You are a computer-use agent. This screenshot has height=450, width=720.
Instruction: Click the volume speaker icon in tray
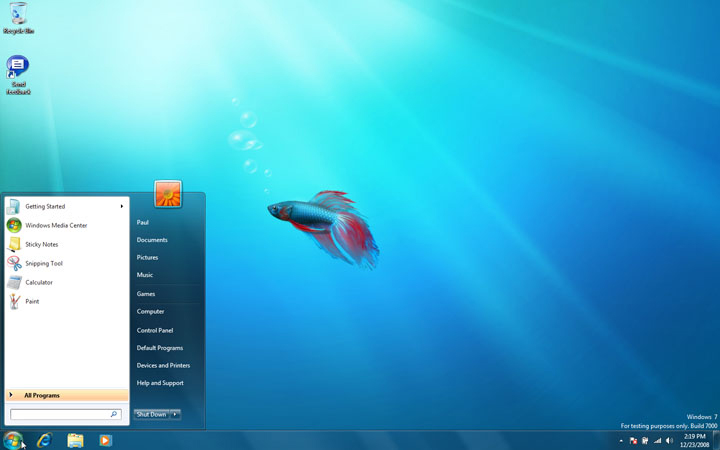pos(669,440)
